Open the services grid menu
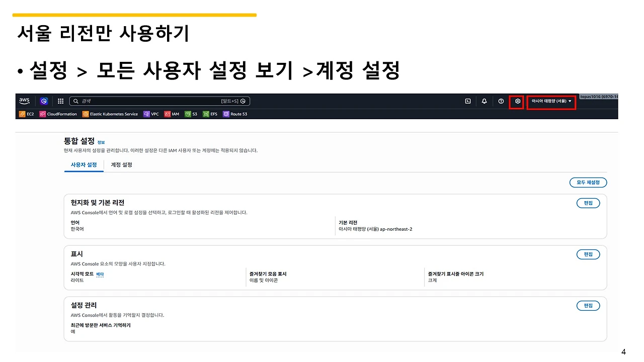 pyautogui.click(x=60, y=101)
